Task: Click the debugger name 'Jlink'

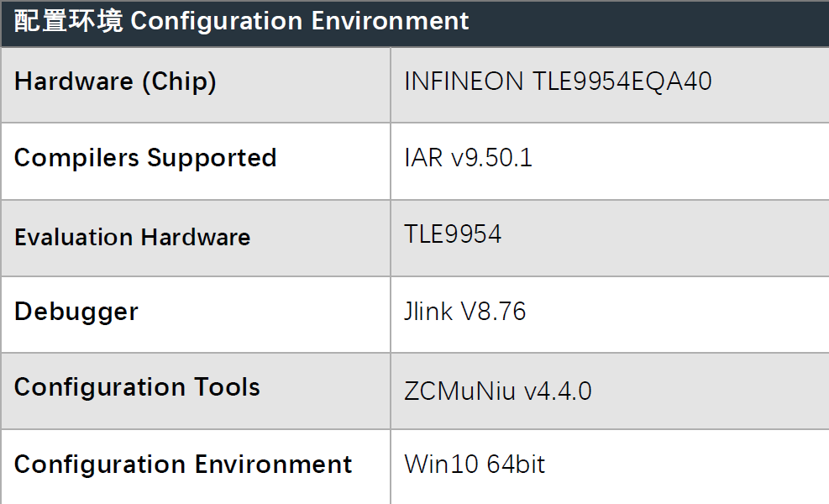Action: pyautogui.click(x=428, y=312)
